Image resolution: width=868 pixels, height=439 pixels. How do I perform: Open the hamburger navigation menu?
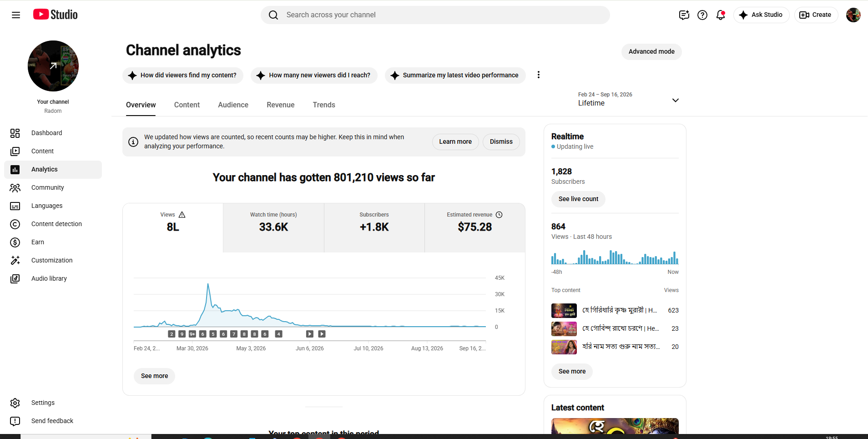[x=16, y=15]
